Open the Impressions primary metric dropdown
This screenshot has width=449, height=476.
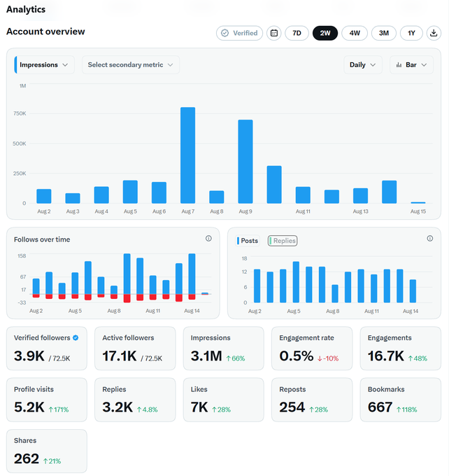(44, 64)
